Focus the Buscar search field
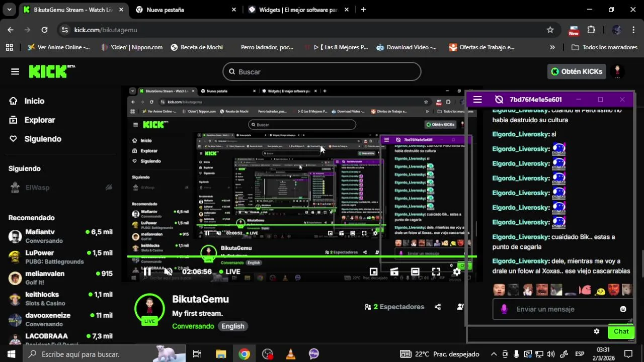Image resolution: width=644 pixels, height=362 pixels. pos(322,71)
